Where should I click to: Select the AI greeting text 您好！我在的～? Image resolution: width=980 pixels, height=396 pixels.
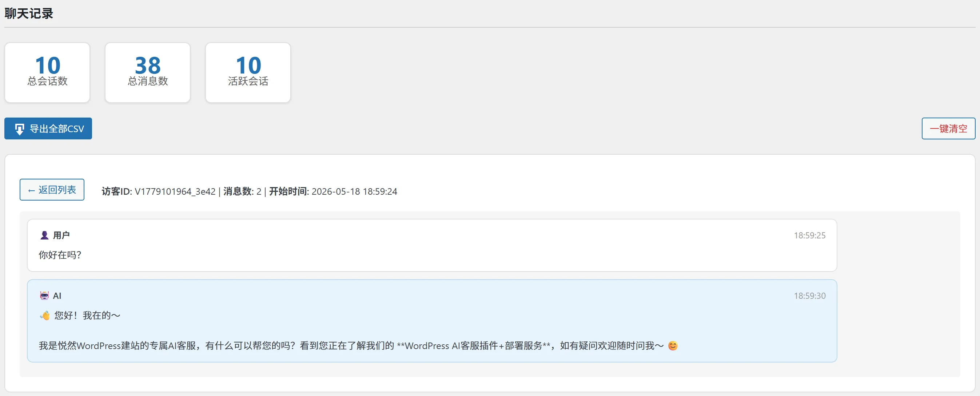[87, 315]
